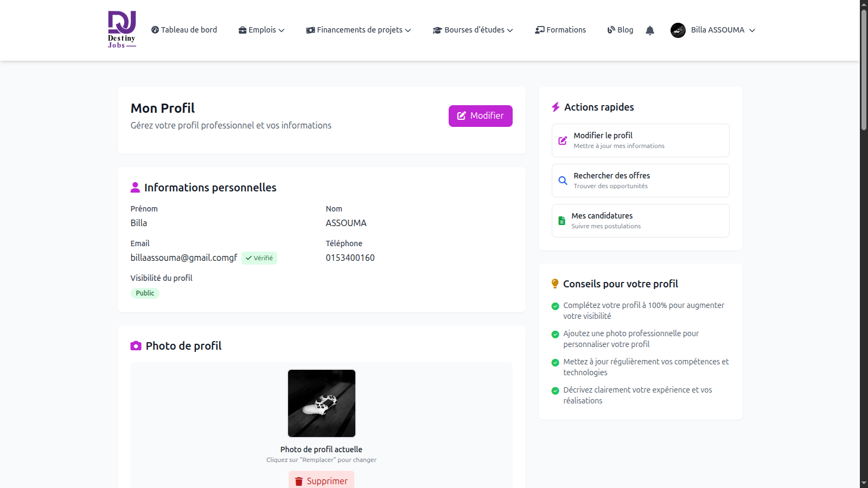Click the lightning icon beside Actions rapides
This screenshot has height=488, width=868.
(x=556, y=107)
